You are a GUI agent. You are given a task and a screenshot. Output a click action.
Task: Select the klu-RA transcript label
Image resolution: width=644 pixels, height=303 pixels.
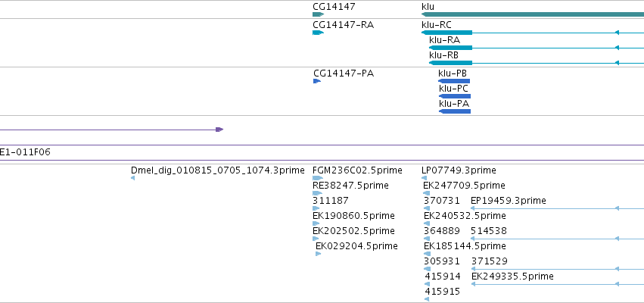(x=444, y=40)
